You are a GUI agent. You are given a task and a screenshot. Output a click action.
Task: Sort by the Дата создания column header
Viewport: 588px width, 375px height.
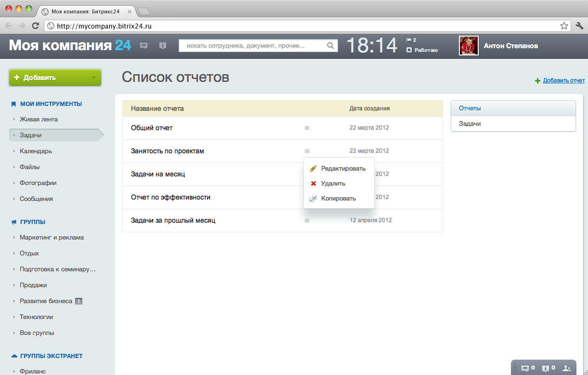tap(369, 108)
